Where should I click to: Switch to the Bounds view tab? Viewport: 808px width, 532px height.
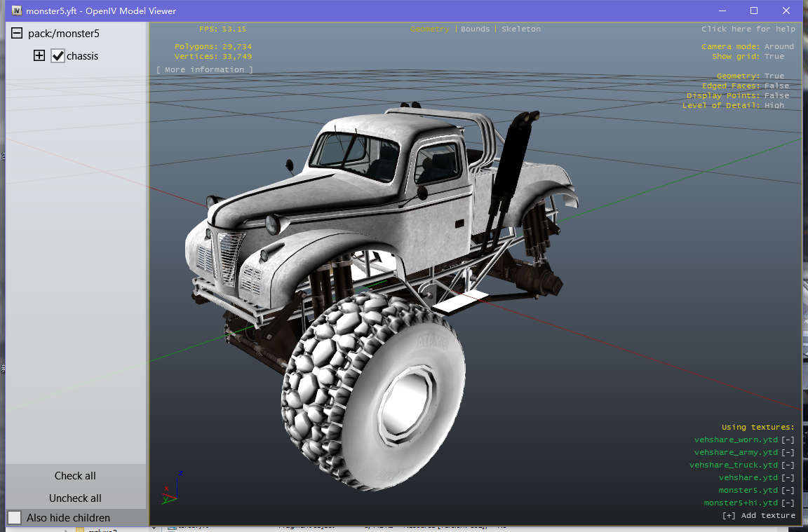tap(475, 29)
